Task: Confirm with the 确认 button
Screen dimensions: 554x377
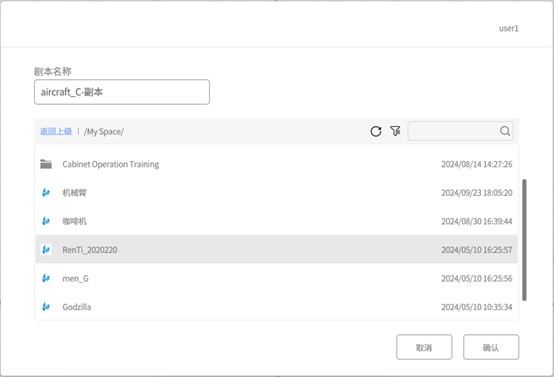Action: pos(491,347)
